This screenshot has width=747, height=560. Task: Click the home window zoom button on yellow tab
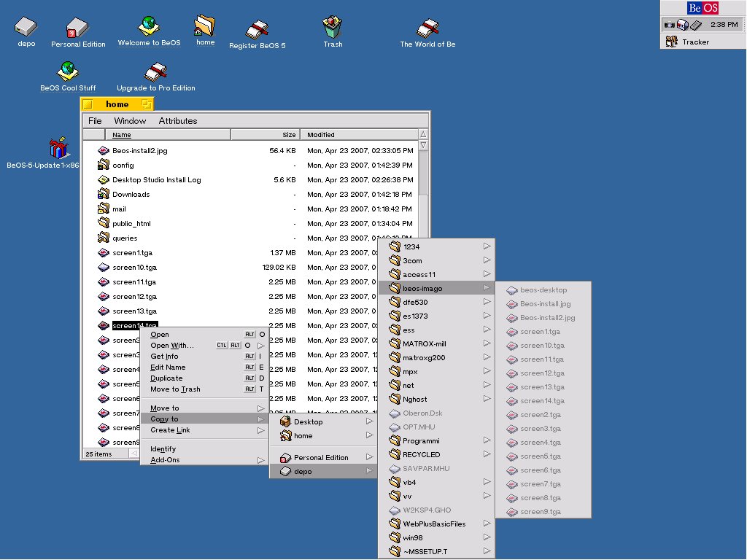coord(147,104)
